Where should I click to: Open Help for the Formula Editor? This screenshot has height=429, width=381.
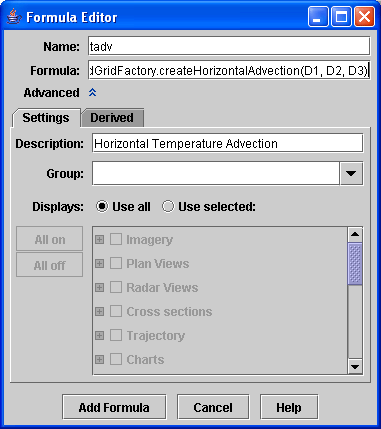(x=289, y=407)
